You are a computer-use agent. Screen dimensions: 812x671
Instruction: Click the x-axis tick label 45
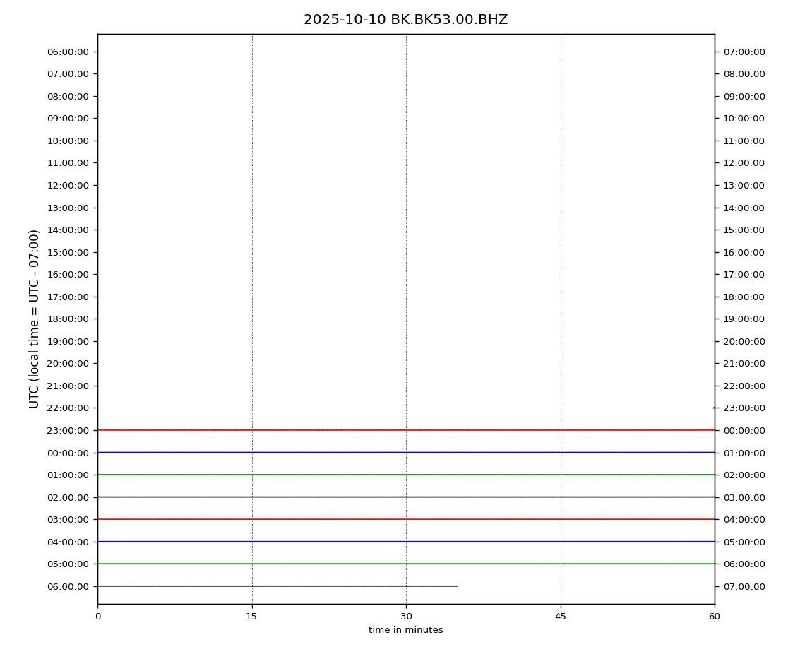tap(561, 617)
